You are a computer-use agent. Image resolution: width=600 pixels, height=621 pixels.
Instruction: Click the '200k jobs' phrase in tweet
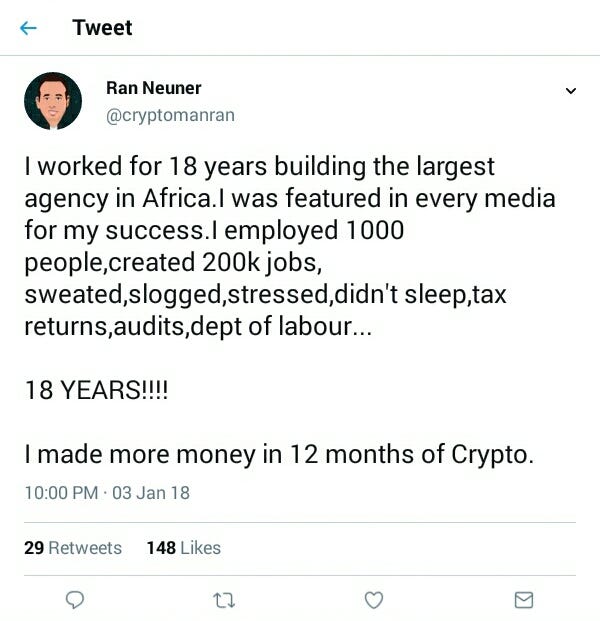coord(262,262)
